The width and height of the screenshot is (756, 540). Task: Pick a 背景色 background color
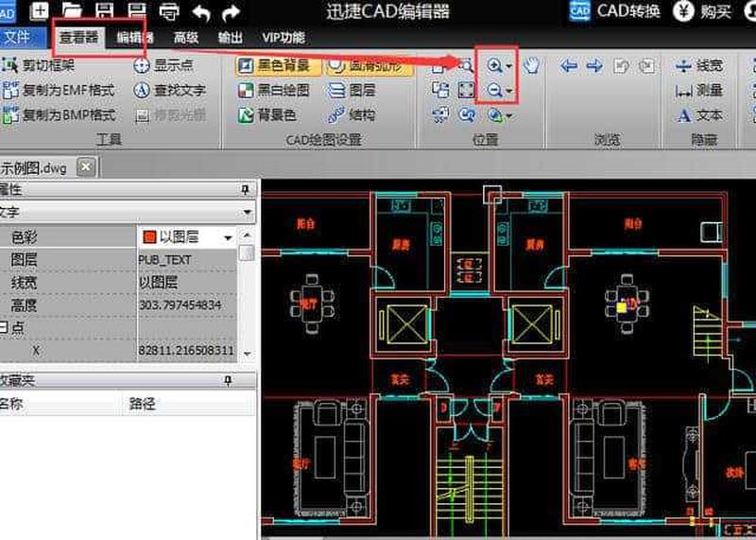[x=267, y=114]
